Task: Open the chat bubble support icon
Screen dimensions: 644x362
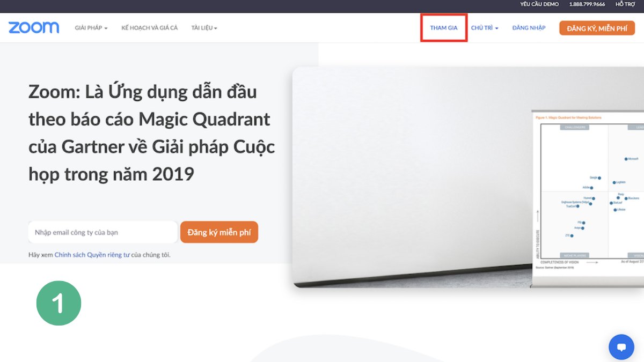Action: (621, 347)
